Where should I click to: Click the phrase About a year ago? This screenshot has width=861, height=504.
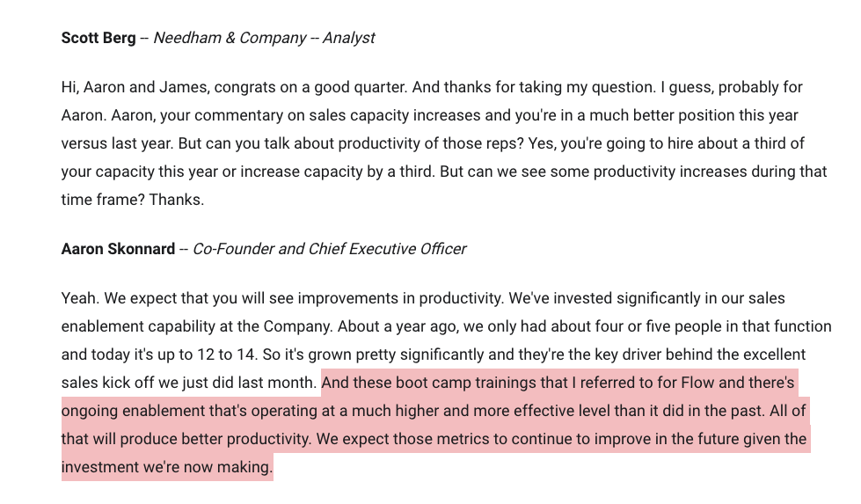[x=398, y=326]
